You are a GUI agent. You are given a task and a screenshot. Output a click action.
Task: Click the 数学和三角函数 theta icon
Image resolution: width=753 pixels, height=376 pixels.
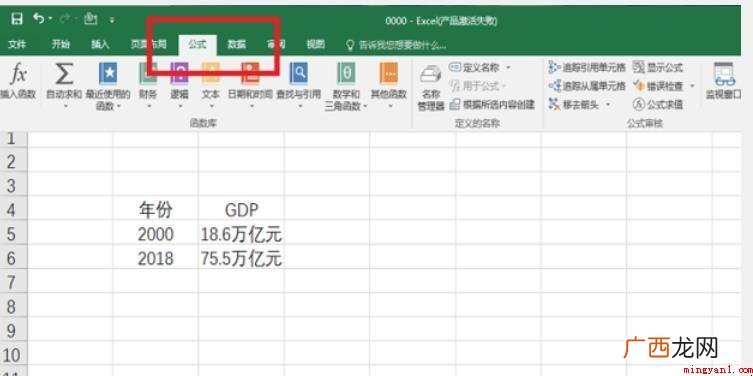click(346, 73)
